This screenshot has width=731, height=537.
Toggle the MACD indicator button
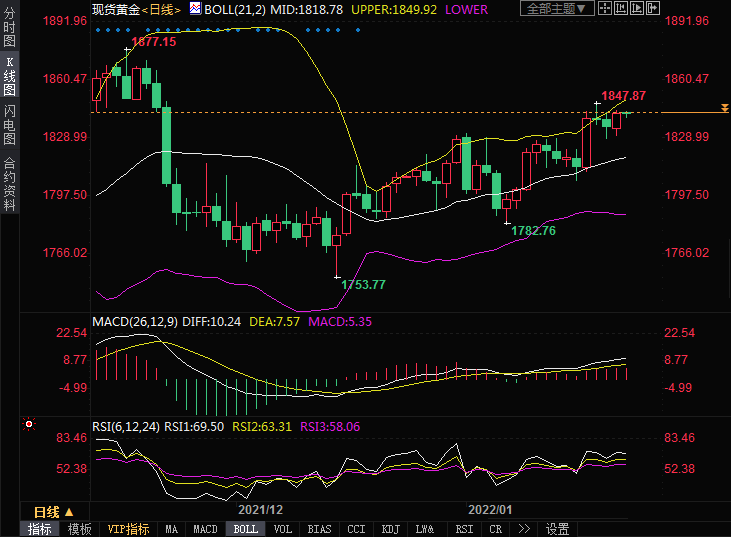205,529
